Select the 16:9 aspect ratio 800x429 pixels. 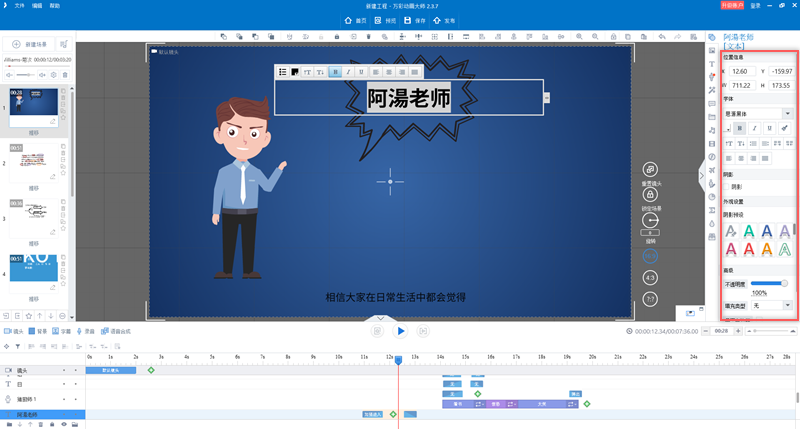coord(650,256)
